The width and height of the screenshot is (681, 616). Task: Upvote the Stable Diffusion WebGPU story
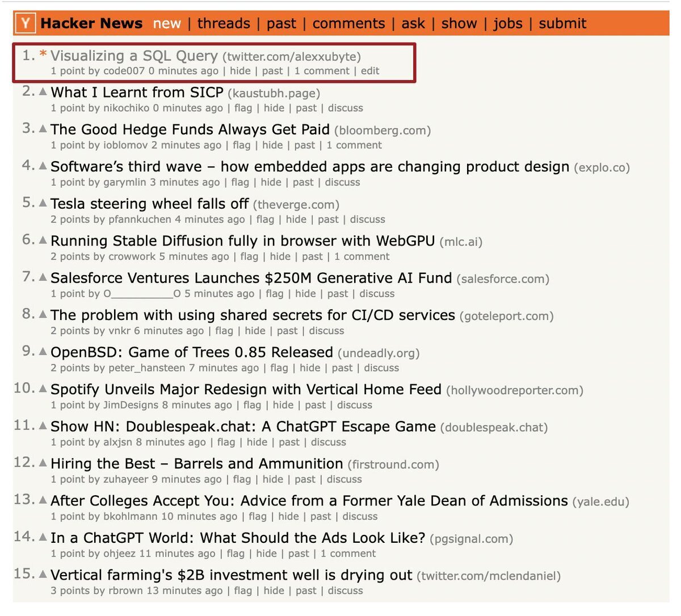(x=43, y=240)
